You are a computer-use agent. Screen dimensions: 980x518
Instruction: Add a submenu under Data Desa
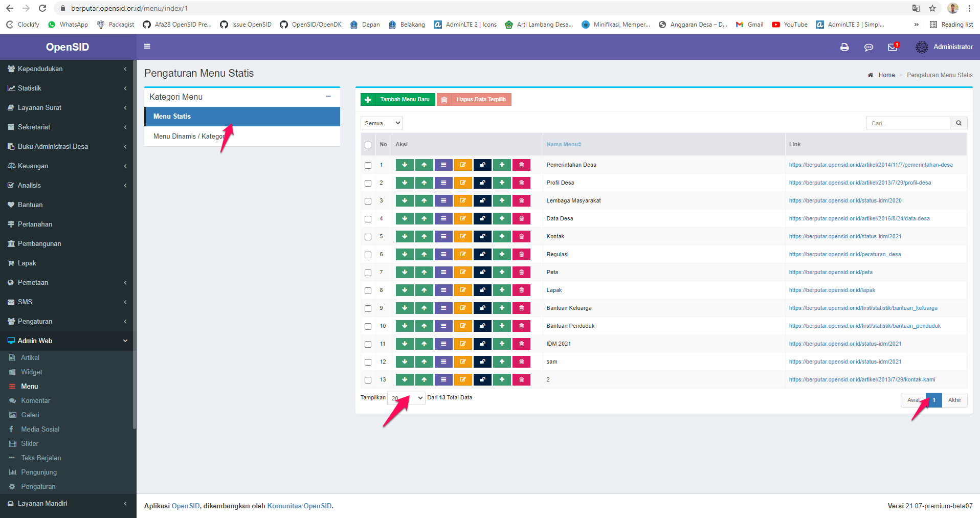click(502, 218)
